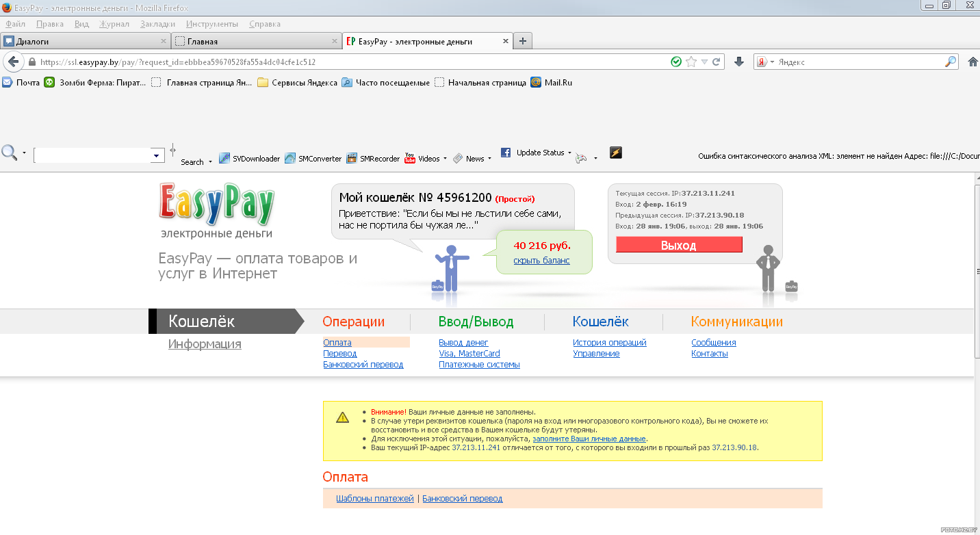
Task: Open the Файл menu
Action: 15,24
